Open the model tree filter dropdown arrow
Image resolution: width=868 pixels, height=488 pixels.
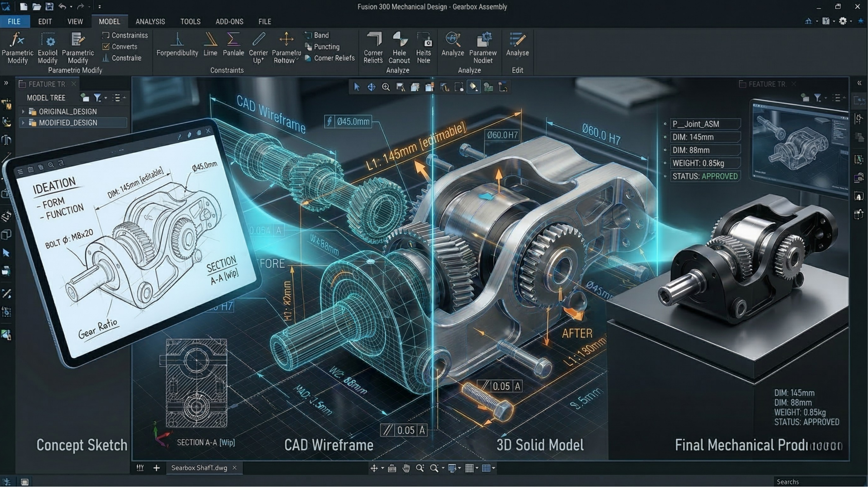click(105, 98)
